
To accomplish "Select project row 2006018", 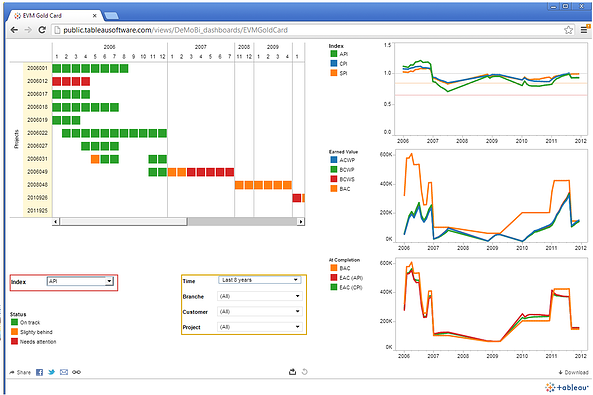I will click(x=37, y=107).
